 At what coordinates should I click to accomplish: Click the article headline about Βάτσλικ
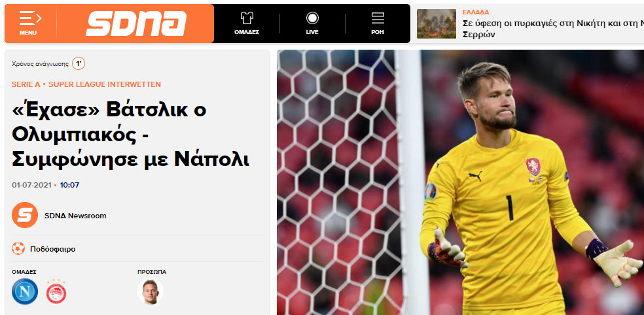pyautogui.click(x=130, y=135)
